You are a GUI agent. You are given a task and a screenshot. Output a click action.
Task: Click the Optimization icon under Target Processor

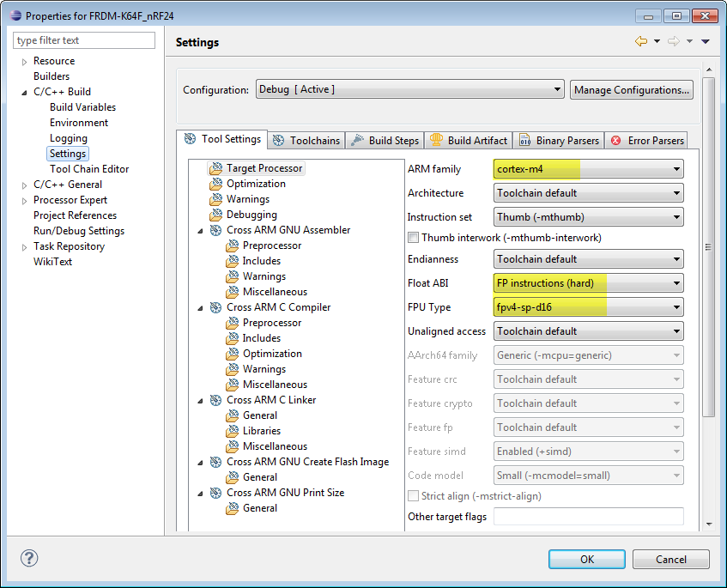[x=215, y=184]
